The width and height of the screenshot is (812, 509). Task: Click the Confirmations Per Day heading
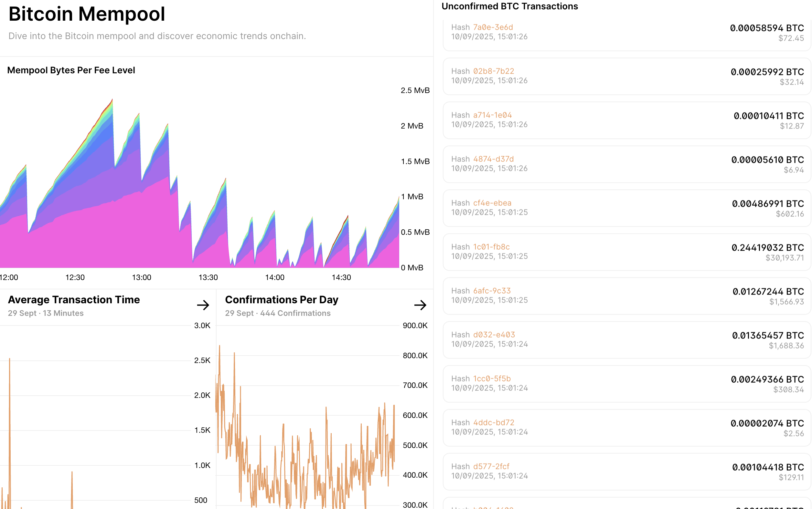click(x=282, y=300)
